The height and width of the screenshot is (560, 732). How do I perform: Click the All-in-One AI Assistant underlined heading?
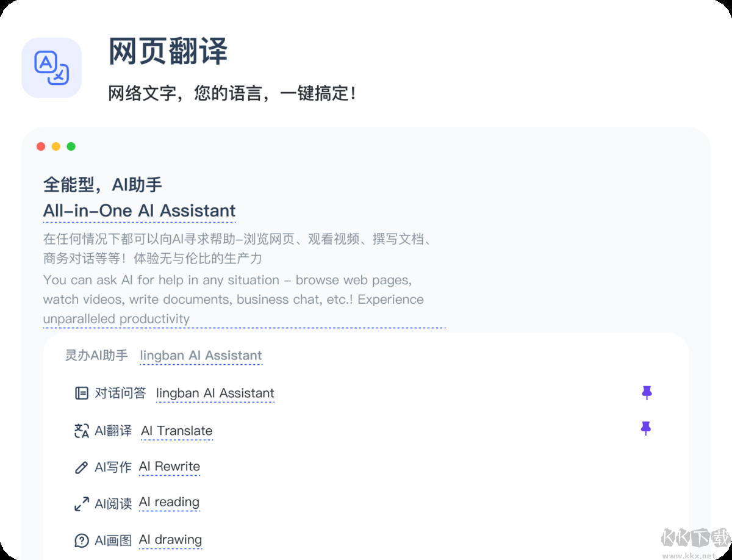[x=139, y=211]
